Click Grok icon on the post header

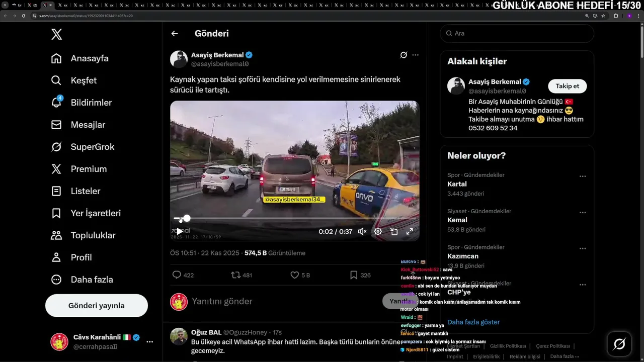pyautogui.click(x=404, y=55)
